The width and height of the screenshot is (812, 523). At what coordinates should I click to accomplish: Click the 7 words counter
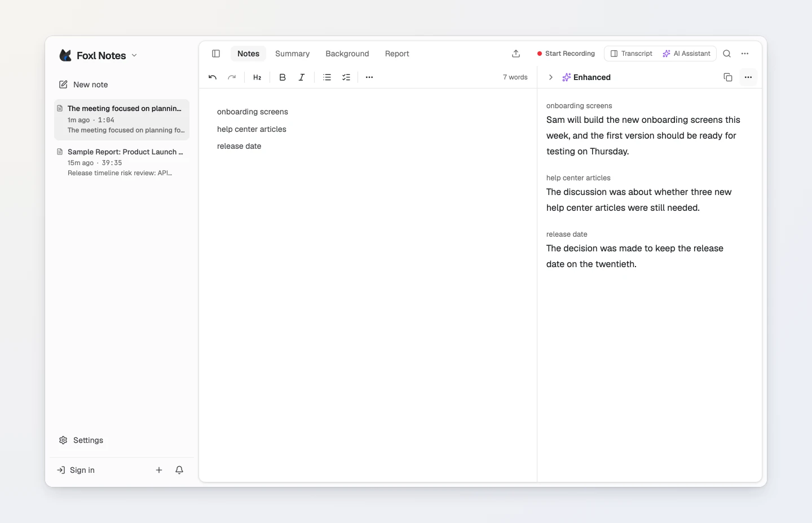pos(515,77)
